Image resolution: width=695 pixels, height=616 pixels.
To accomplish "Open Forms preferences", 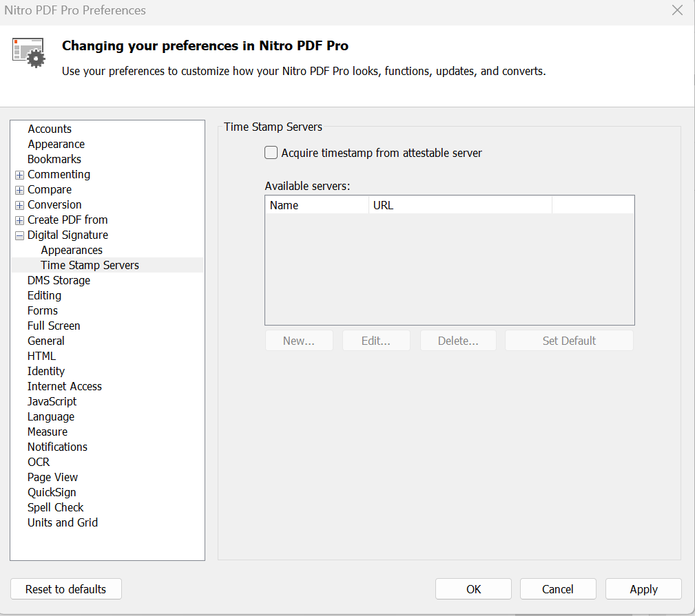I will (x=43, y=310).
